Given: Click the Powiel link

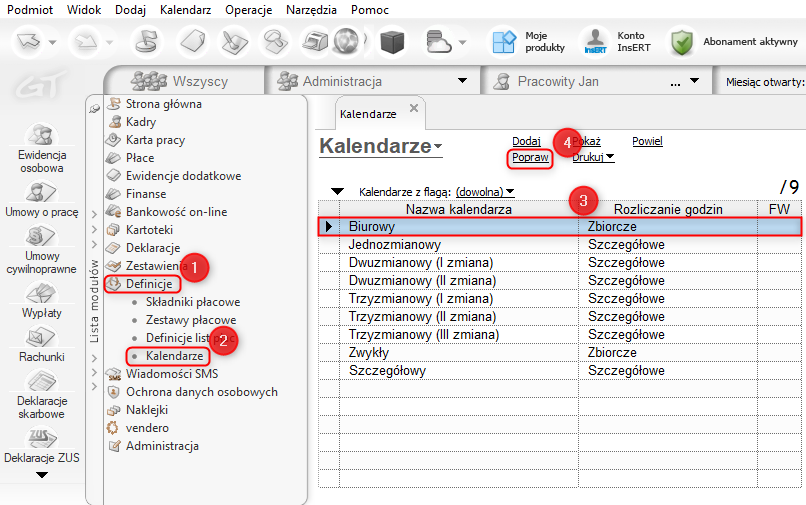Looking at the screenshot, I should (647, 141).
